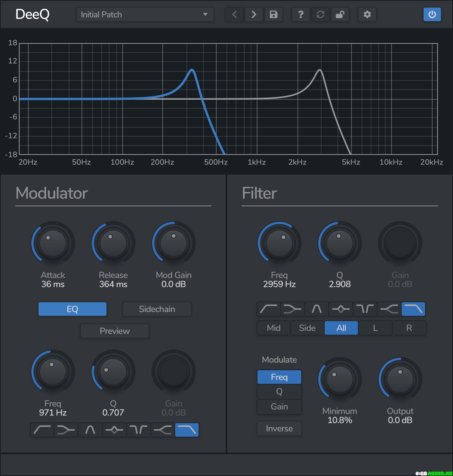Set Modulate target to Q
Screen dimensions: 453x476
point(279,392)
